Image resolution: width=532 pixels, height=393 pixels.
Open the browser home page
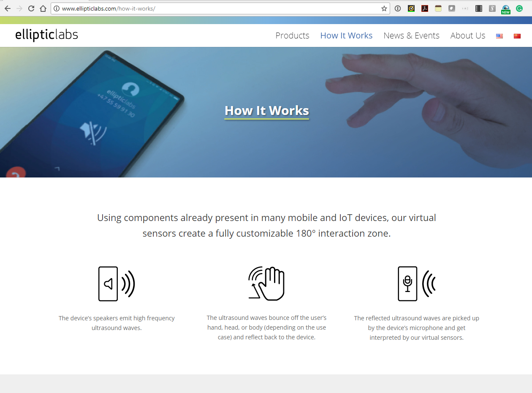tap(43, 8)
